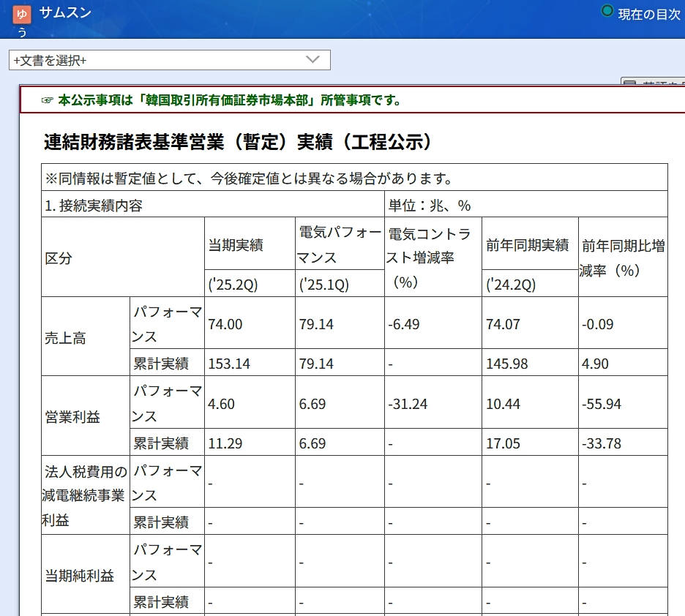Click the 売上高 row label
The width and height of the screenshot is (685, 616).
(65, 338)
